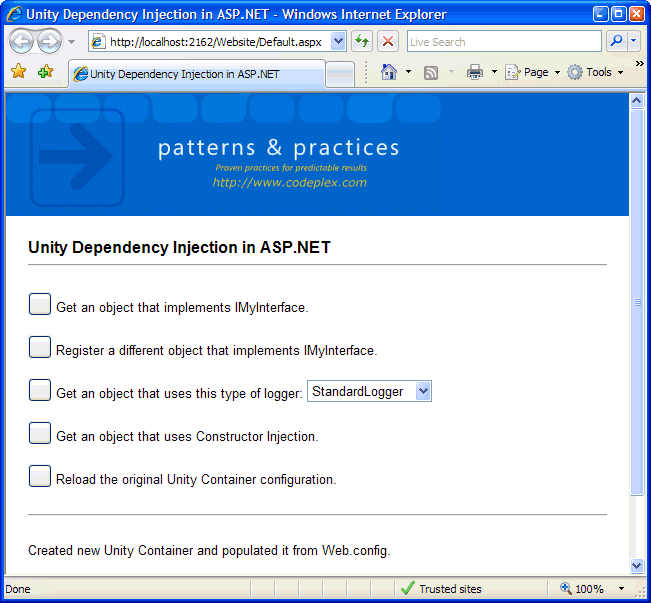This screenshot has width=651, height=603.
Task: Stop loading with the red X icon
Action: 388,41
